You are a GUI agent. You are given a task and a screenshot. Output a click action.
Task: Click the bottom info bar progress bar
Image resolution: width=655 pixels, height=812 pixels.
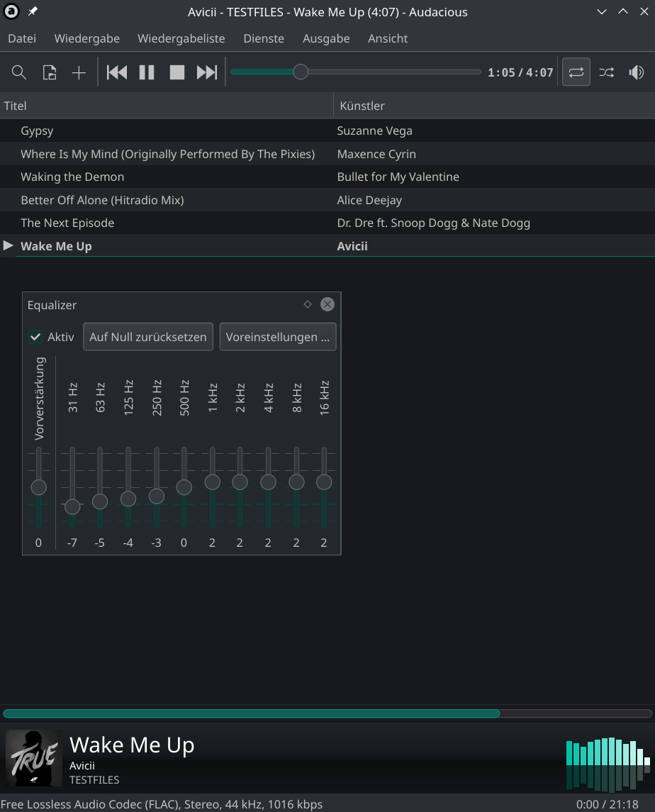click(x=327, y=713)
